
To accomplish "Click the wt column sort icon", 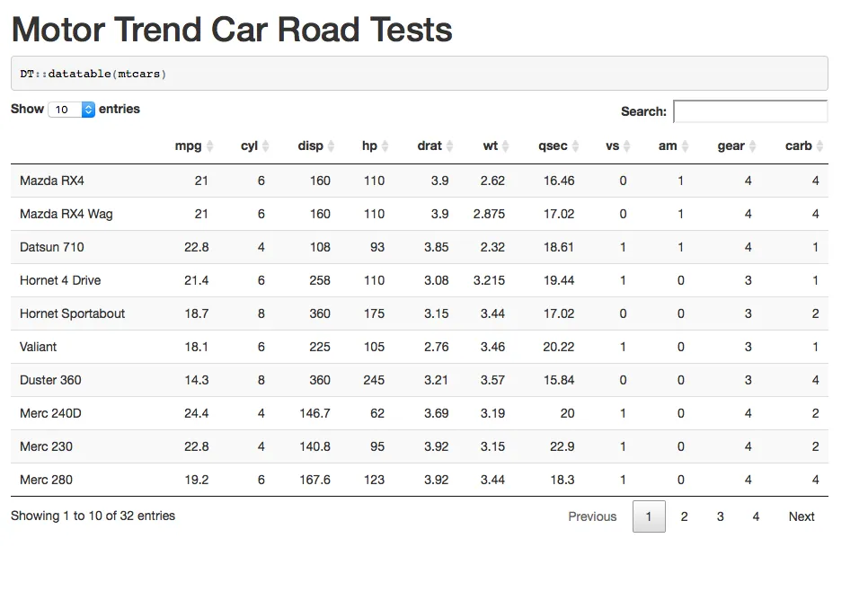I will click(506, 146).
